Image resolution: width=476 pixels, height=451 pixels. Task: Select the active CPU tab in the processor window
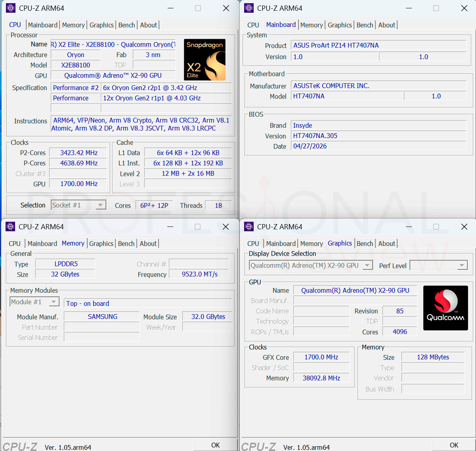(x=15, y=25)
